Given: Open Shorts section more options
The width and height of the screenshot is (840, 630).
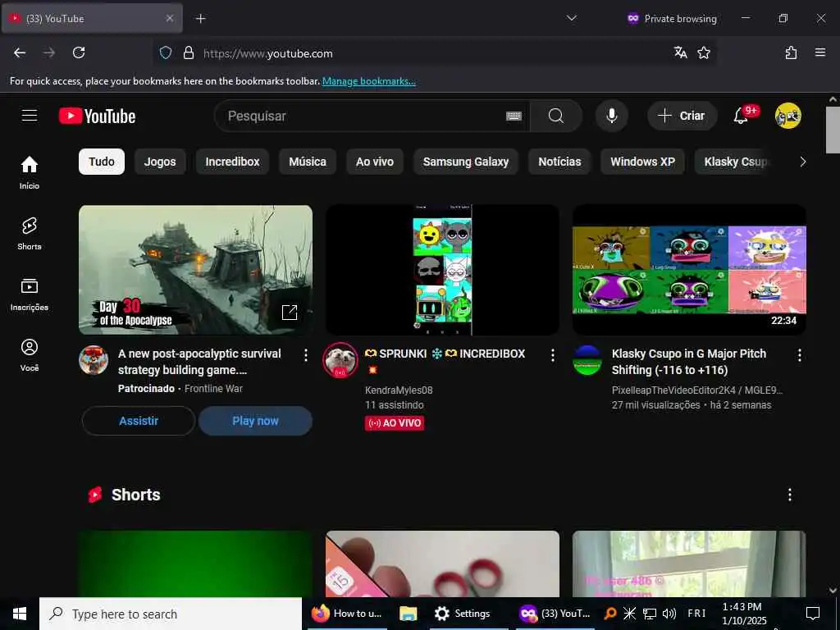Looking at the screenshot, I should point(790,495).
